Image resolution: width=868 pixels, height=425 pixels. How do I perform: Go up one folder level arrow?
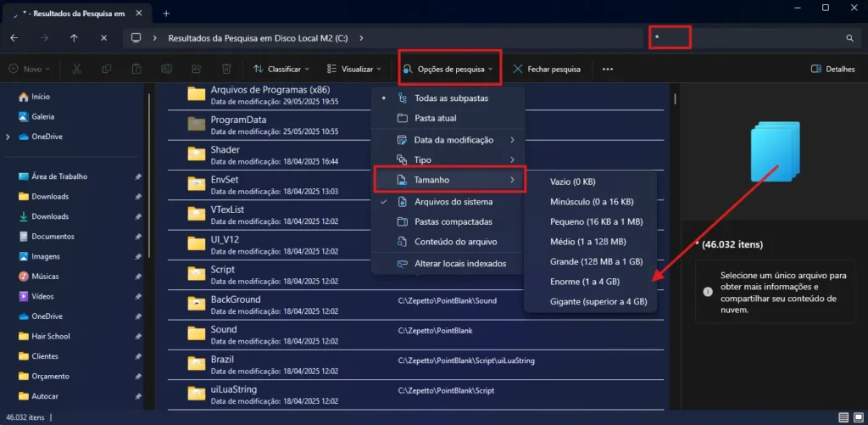click(x=75, y=38)
